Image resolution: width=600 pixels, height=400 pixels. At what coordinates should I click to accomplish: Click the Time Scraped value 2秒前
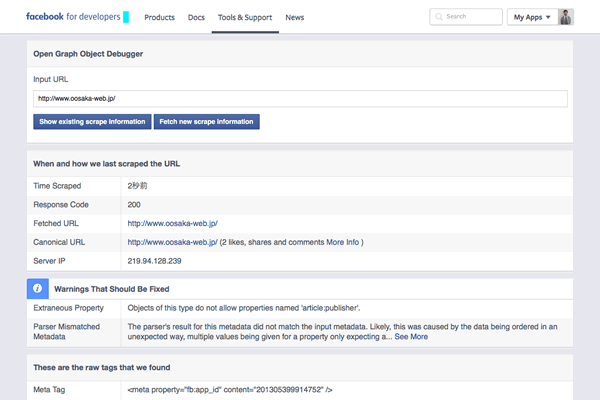coord(137,186)
